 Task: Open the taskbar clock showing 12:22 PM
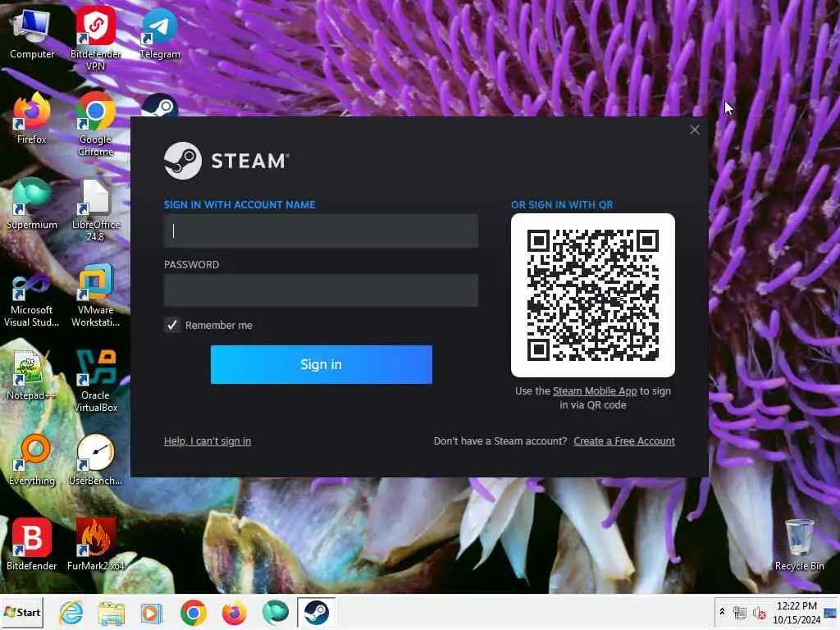[796, 612]
